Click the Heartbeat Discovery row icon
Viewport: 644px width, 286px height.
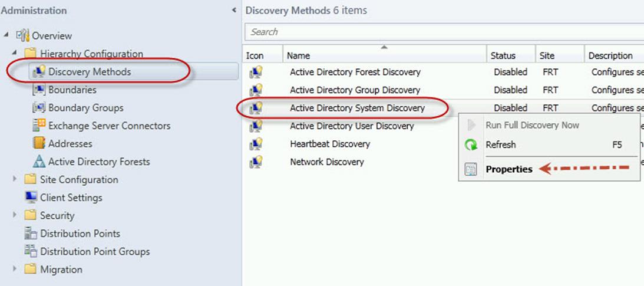(x=256, y=144)
